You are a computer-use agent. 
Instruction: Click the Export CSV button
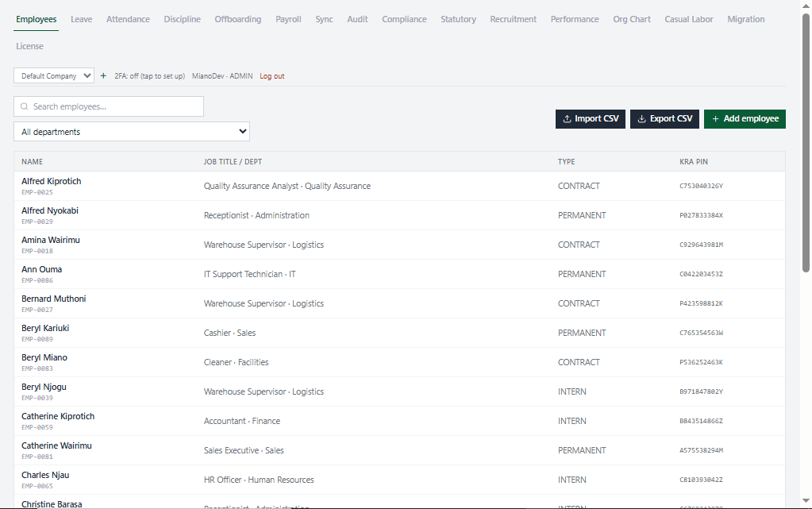pos(665,118)
